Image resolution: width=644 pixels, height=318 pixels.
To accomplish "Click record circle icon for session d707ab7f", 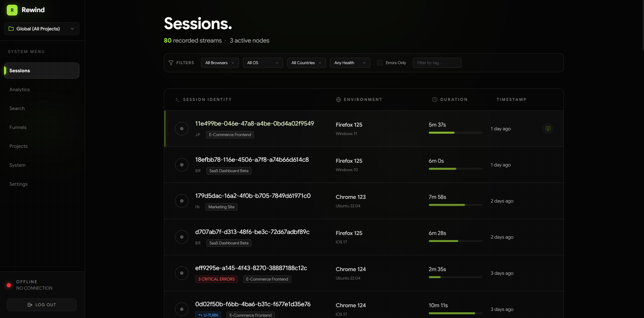I will (182, 237).
